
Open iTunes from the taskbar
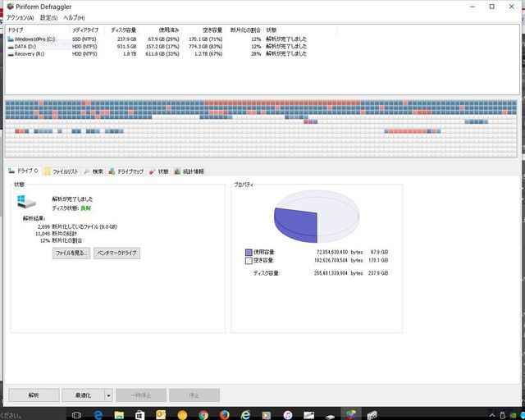pos(288,415)
